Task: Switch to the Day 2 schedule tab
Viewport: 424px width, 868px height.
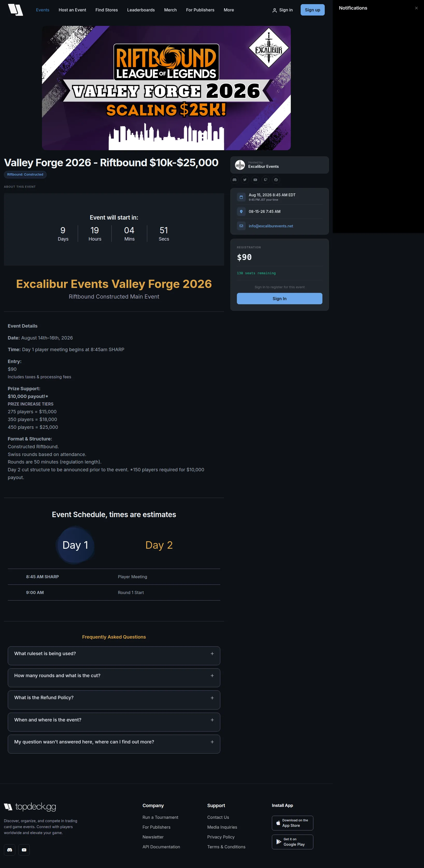Action: coord(159,545)
